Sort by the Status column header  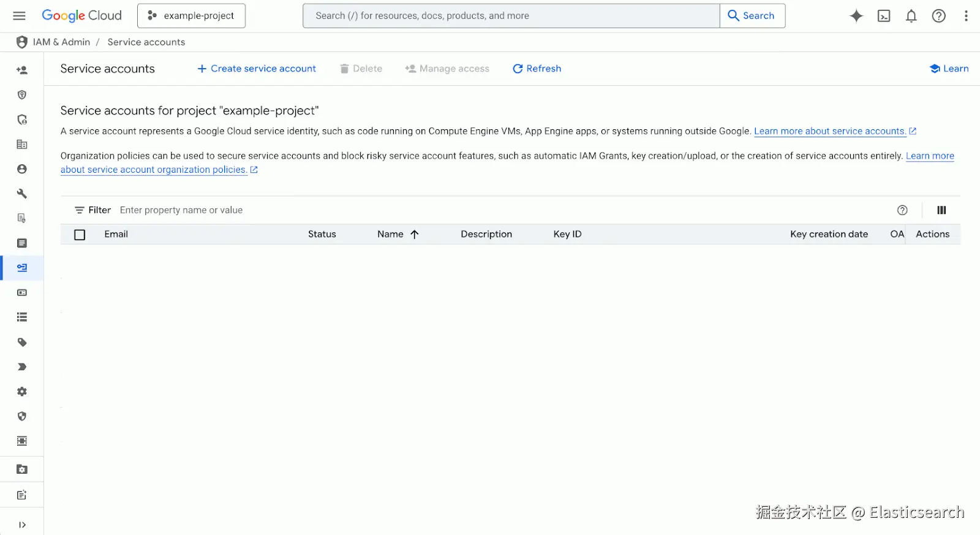(x=322, y=234)
